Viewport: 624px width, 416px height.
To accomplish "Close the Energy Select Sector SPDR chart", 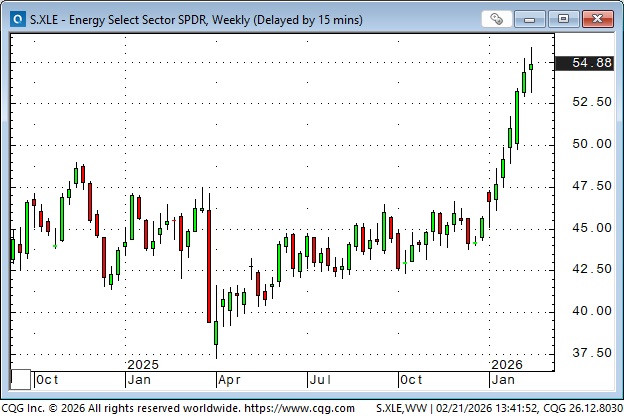I will pyautogui.click(x=597, y=18).
